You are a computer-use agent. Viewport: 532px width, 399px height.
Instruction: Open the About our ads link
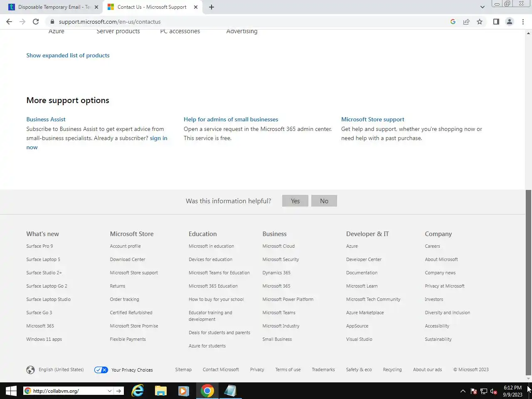pyautogui.click(x=427, y=369)
